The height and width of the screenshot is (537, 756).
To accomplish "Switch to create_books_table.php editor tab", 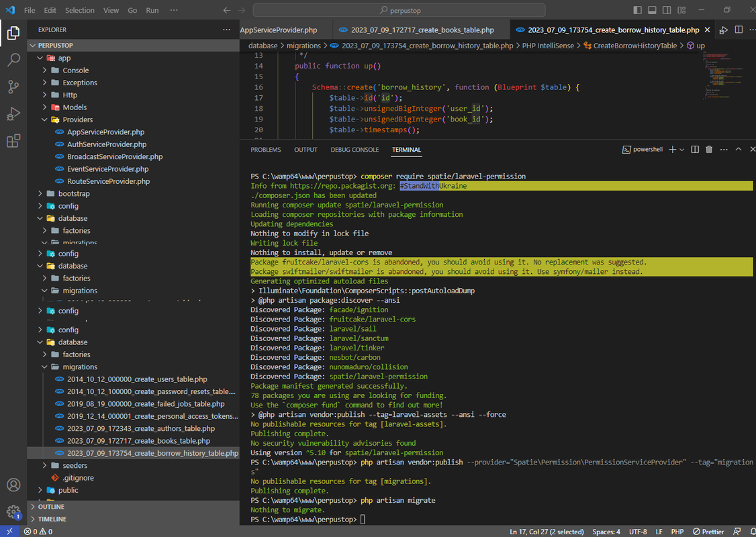I will click(x=422, y=30).
